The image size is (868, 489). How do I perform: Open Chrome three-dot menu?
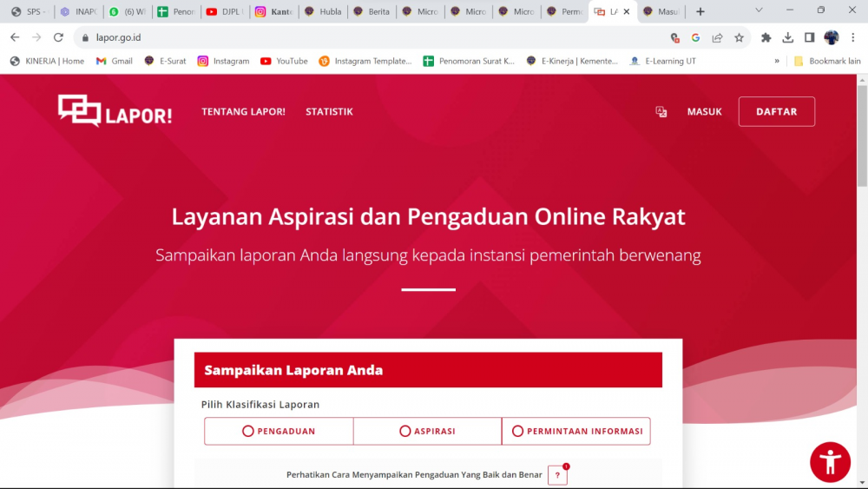click(x=853, y=37)
